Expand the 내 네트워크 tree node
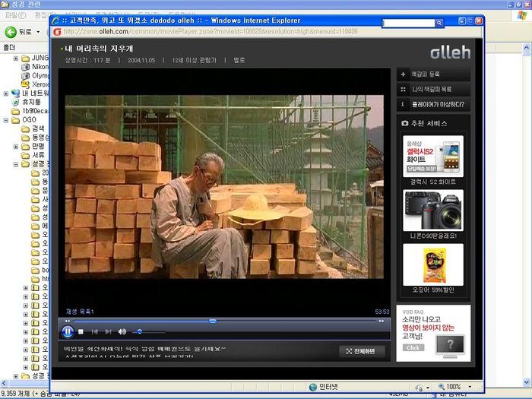Image resolution: width=532 pixels, height=399 pixels. click(6, 93)
